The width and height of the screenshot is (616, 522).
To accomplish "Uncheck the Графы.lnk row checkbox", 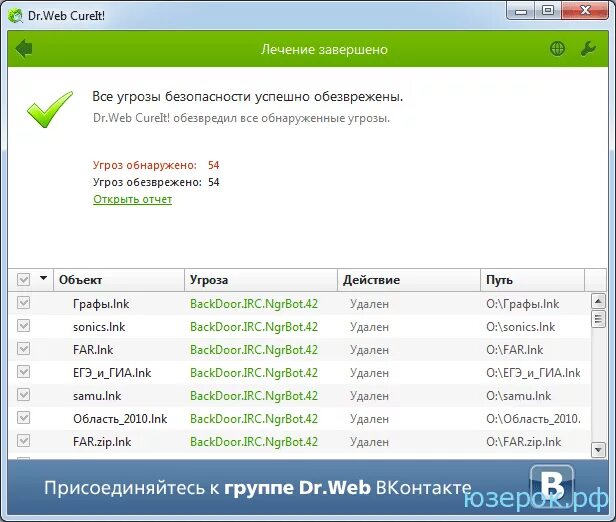I will click(24, 303).
